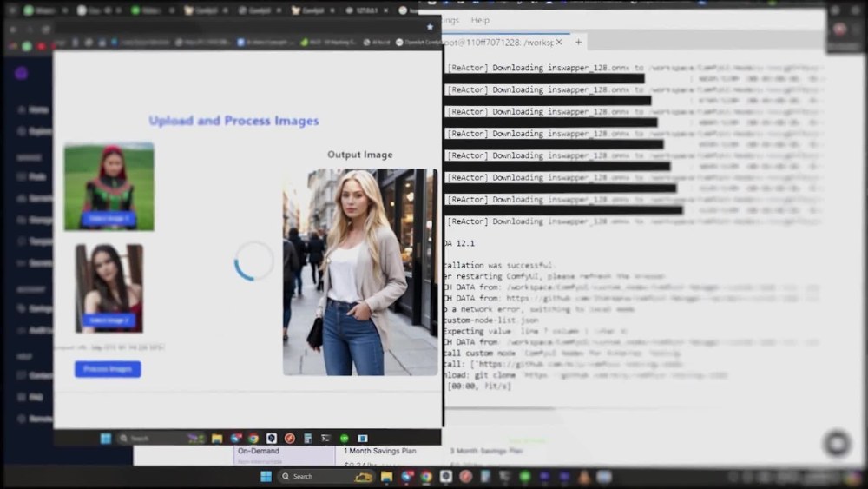Image resolution: width=868 pixels, height=489 pixels.
Task: Click the 'Upload and Process Images' heading
Action: click(233, 121)
